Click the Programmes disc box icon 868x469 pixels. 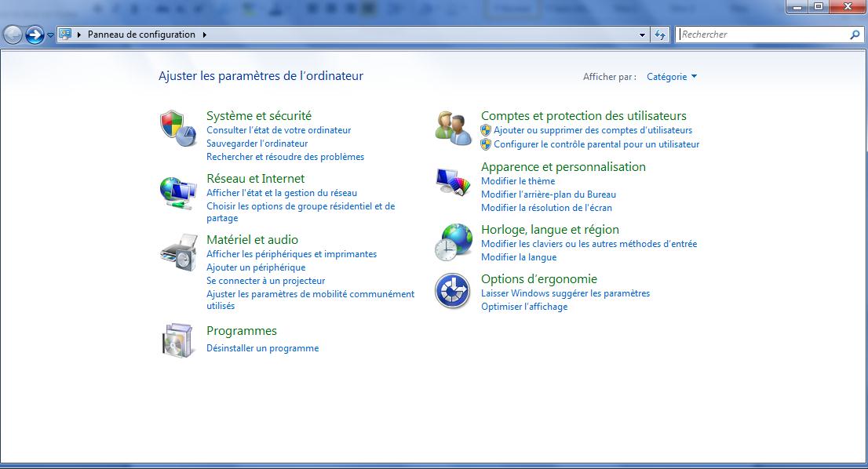coord(177,340)
